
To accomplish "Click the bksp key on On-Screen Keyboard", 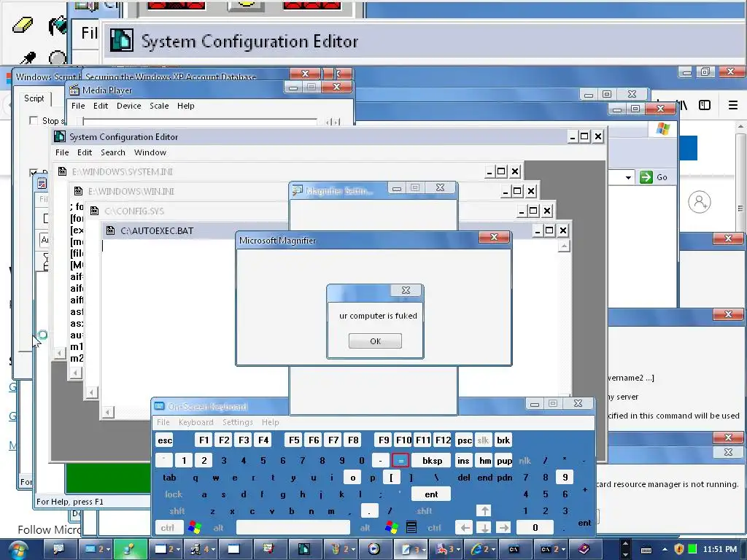I will coord(432,461).
